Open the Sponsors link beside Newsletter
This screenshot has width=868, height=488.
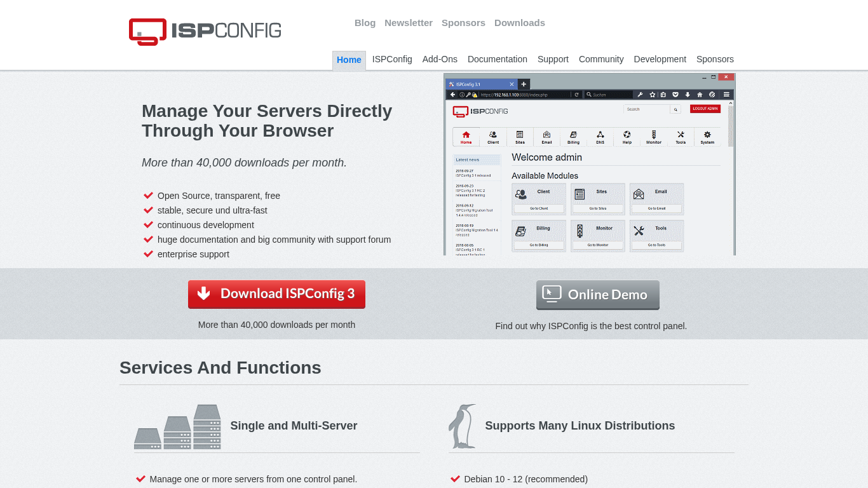pos(463,23)
